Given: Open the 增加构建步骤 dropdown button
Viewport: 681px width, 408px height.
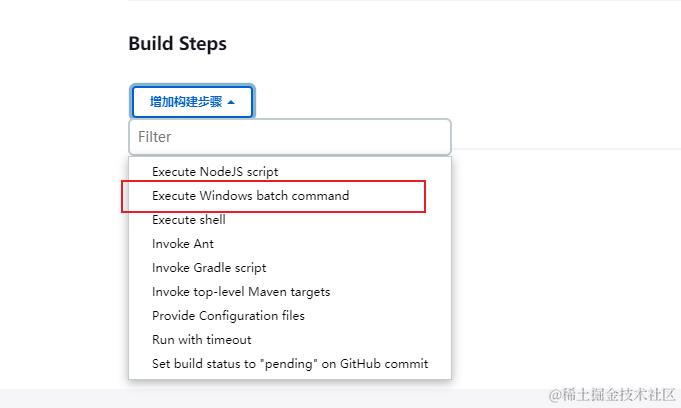Looking at the screenshot, I should (192, 102).
